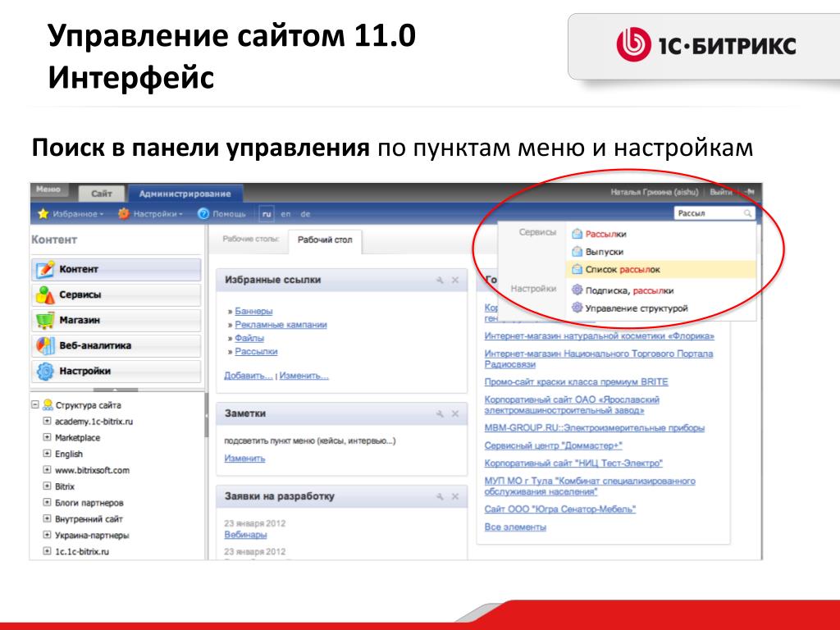Click the sidebar Настройки gear icon

tap(45, 371)
